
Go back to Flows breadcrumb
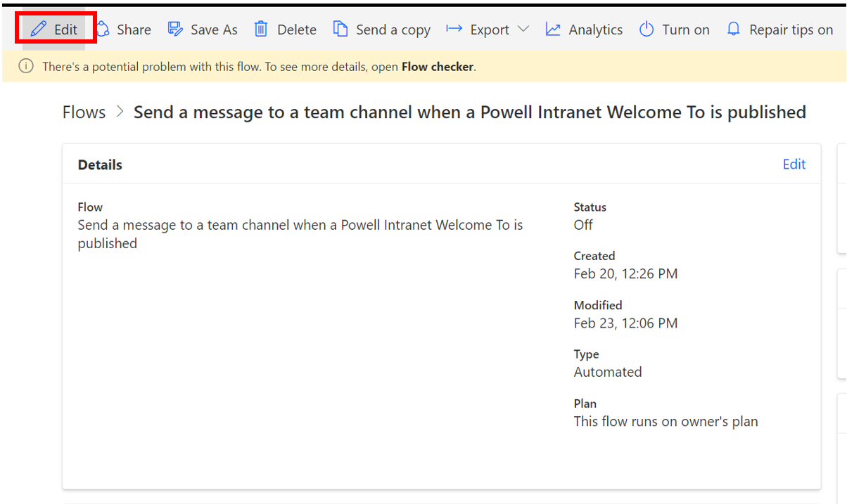[x=84, y=112]
